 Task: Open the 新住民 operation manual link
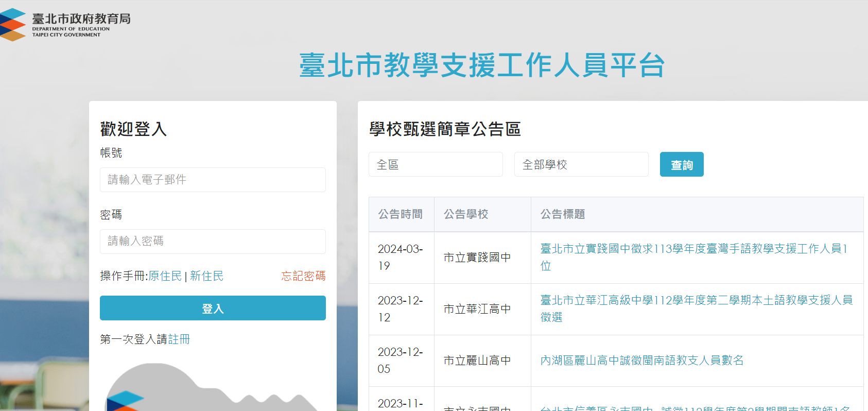(x=206, y=276)
